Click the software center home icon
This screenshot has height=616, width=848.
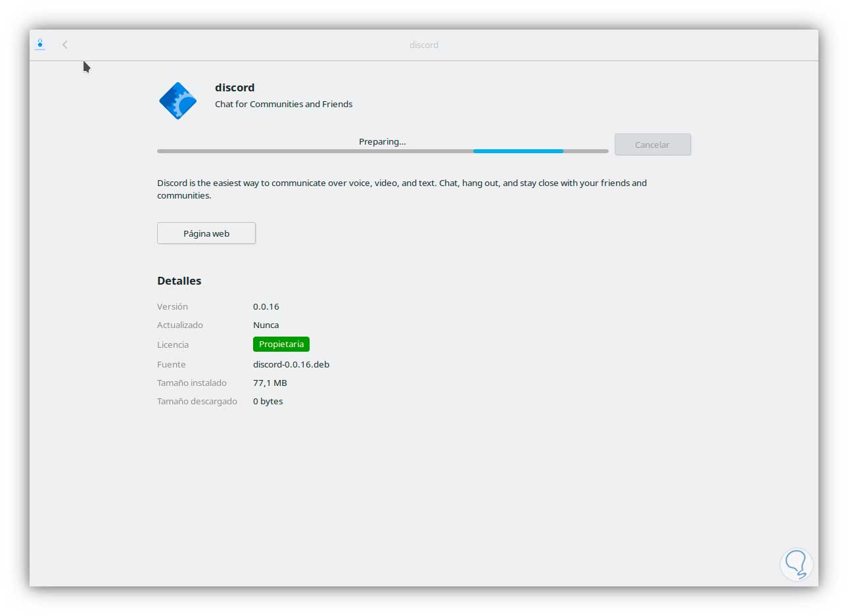40,45
